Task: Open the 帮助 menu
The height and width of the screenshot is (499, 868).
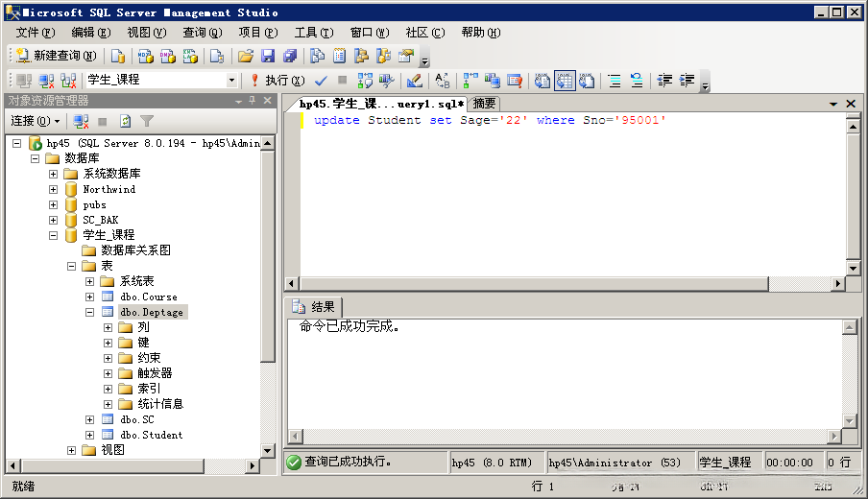Action: 481,33
